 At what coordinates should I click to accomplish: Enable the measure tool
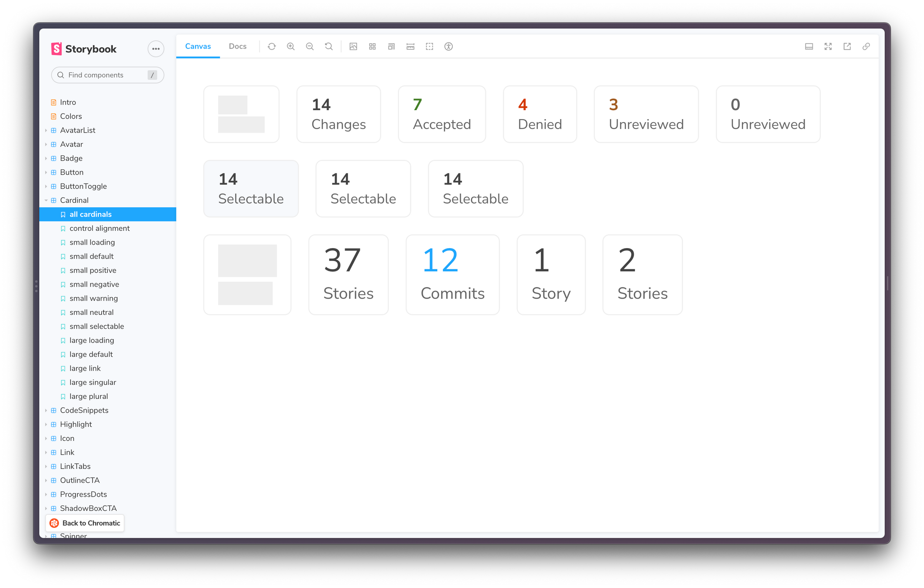(410, 46)
